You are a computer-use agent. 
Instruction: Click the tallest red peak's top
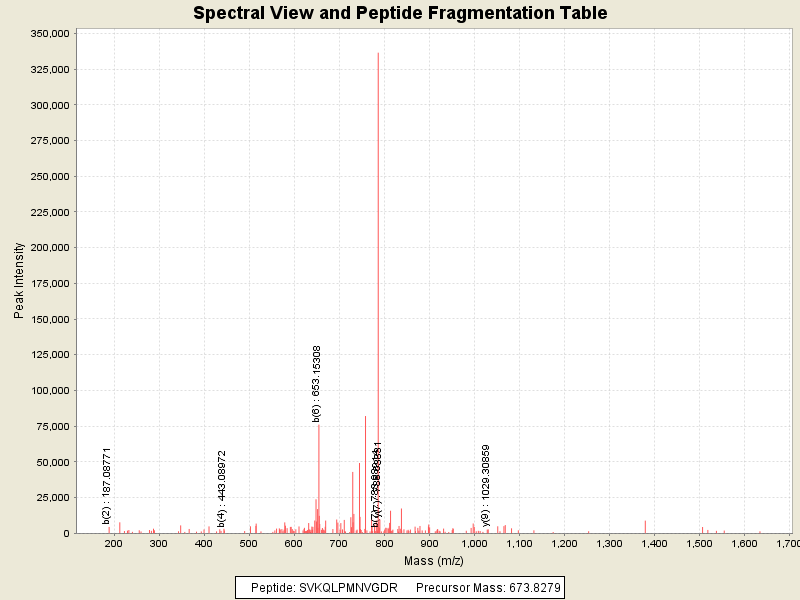pyautogui.click(x=378, y=54)
